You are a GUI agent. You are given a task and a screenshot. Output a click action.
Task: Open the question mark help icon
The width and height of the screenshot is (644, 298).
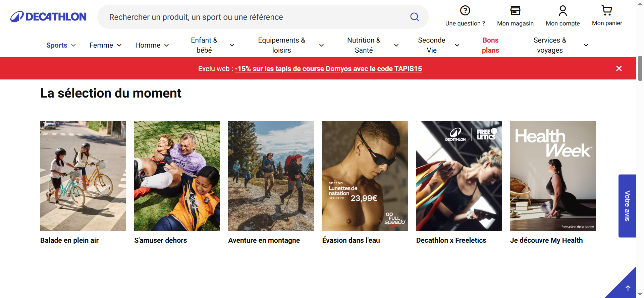pyautogui.click(x=465, y=10)
